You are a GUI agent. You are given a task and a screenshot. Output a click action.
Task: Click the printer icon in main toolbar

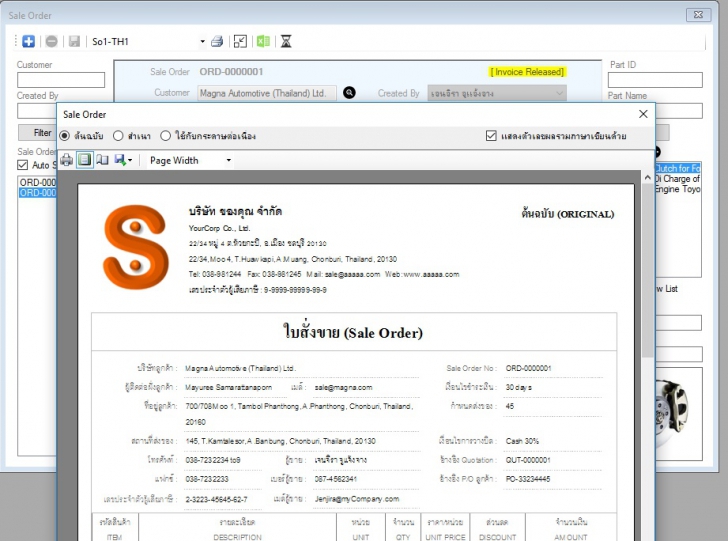coord(217,41)
